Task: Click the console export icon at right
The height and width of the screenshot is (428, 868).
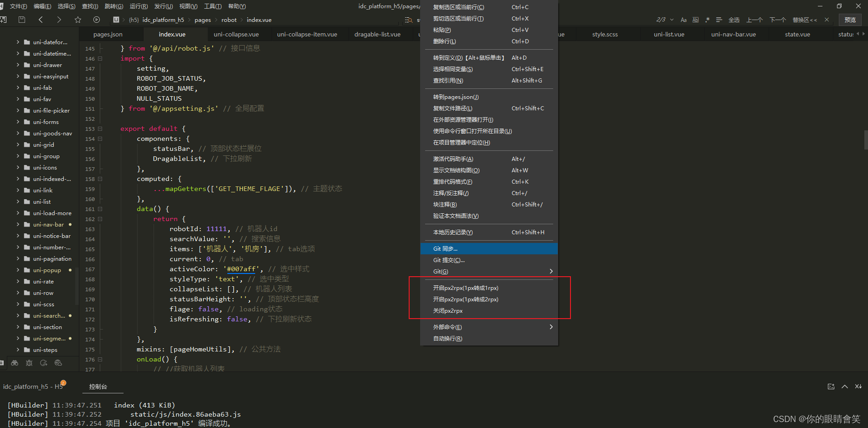Action: click(831, 387)
